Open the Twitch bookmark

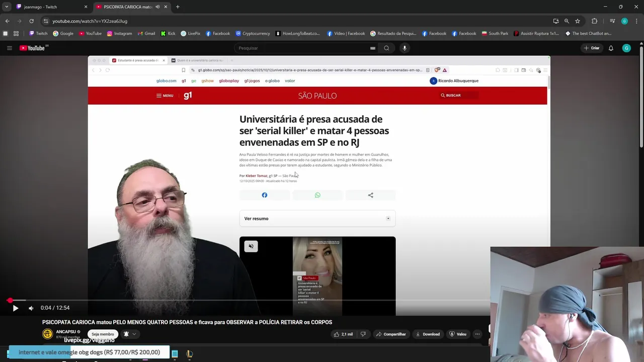point(38,34)
